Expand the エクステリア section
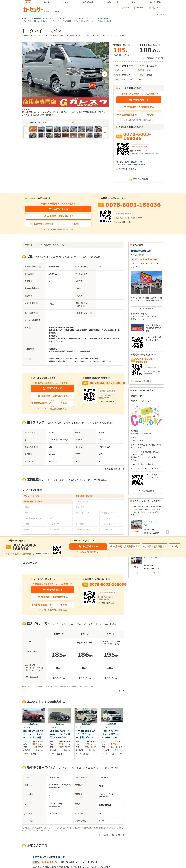 tap(73, 563)
